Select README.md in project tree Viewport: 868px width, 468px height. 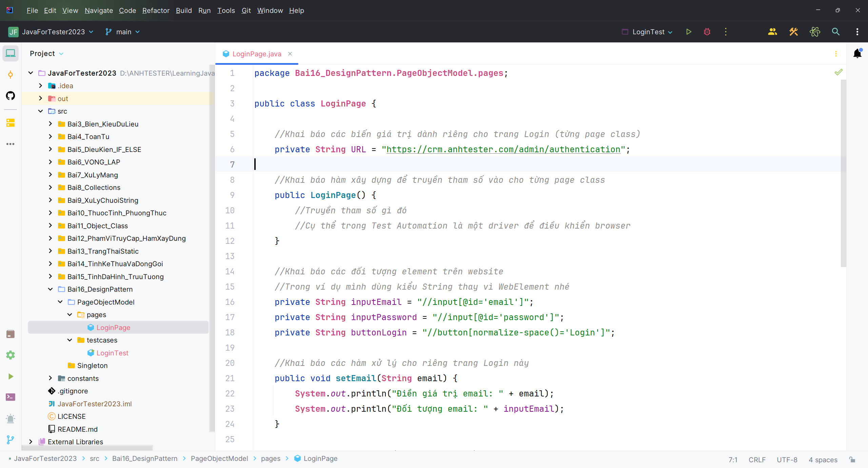point(77,429)
